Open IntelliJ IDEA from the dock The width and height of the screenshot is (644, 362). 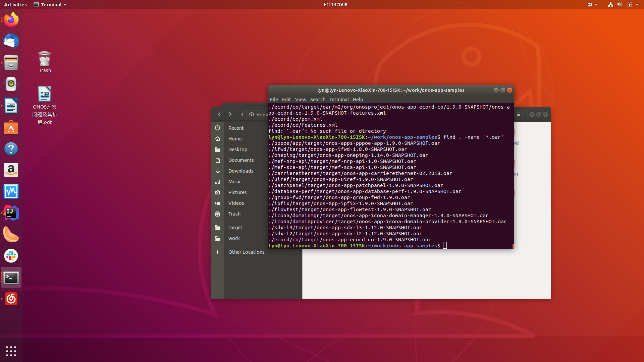tap(11, 213)
